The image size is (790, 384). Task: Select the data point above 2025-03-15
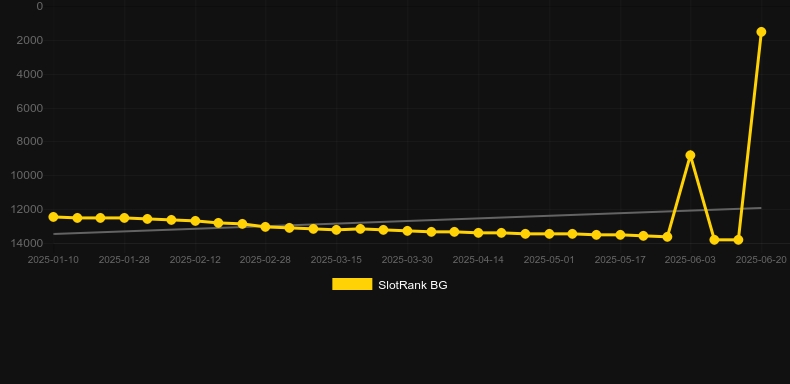click(x=337, y=230)
